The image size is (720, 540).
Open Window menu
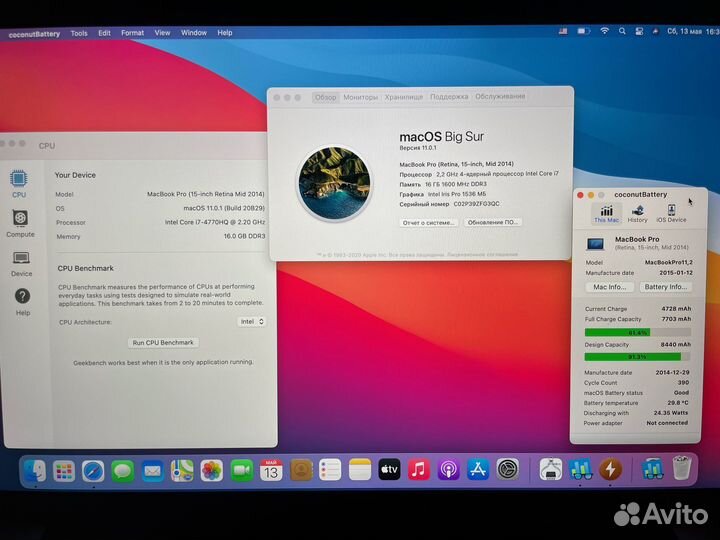pos(193,33)
